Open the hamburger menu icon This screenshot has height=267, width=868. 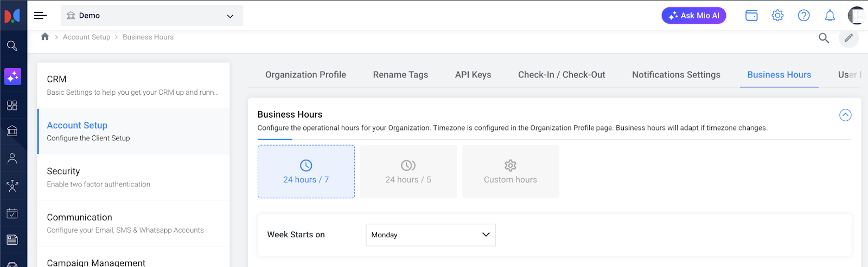(x=40, y=16)
